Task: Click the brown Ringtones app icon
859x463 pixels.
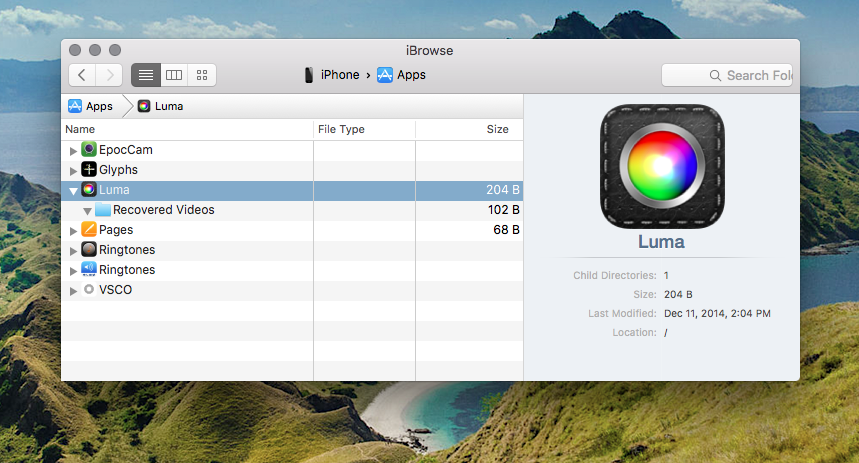Action: [89, 249]
